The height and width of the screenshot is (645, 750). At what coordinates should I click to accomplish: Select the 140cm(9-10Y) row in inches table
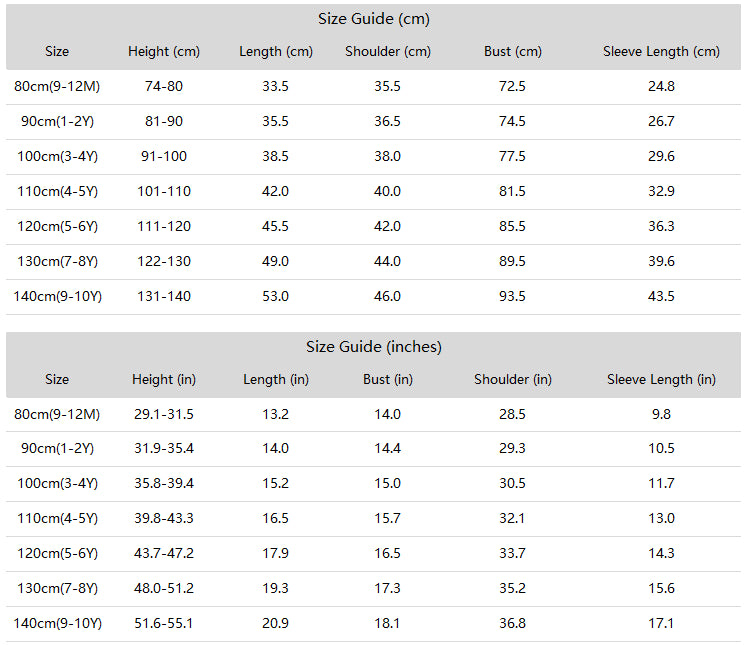pyautogui.click(x=373, y=623)
